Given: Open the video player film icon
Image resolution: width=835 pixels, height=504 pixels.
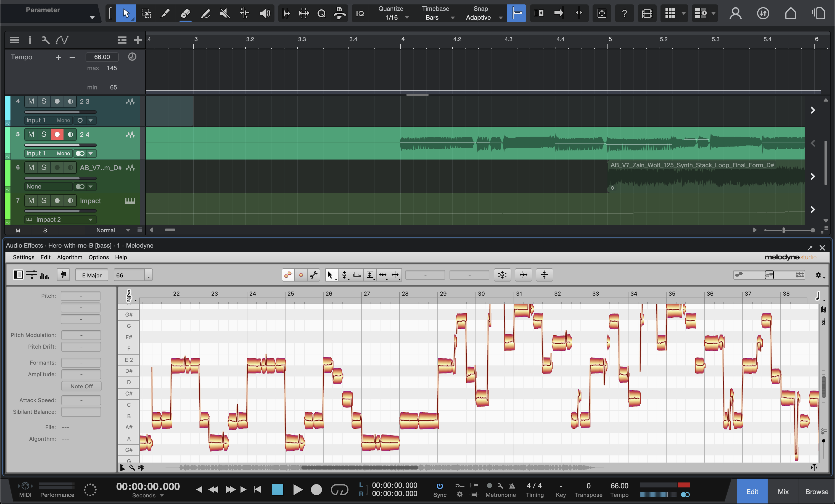Looking at the screenshot, I should click(x=647, y=13).
